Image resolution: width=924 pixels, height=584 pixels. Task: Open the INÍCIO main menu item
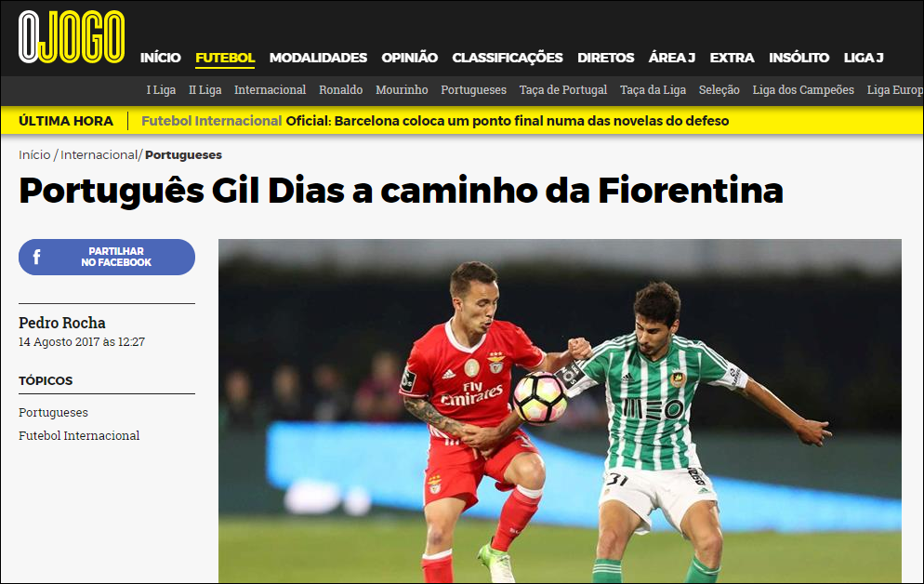pos(160,58)
